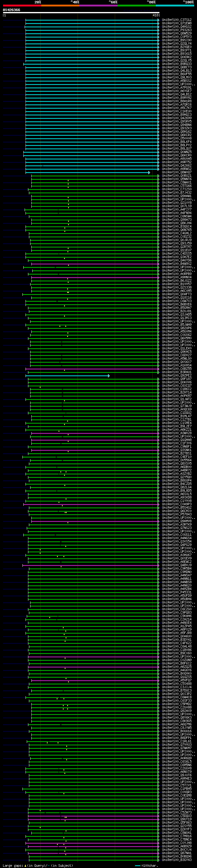The width and height of the screenshot is (197, 868).
Task: Select the UniRef100_B9SI90 label
Action: coord(176,40)
